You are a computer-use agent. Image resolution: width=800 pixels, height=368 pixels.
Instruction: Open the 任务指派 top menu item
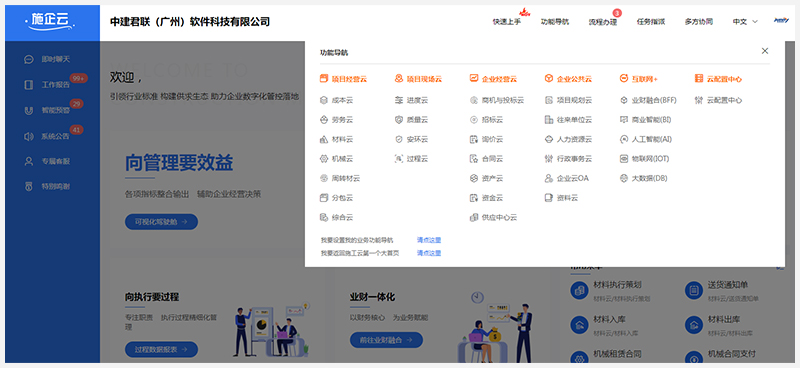[651, 22]
